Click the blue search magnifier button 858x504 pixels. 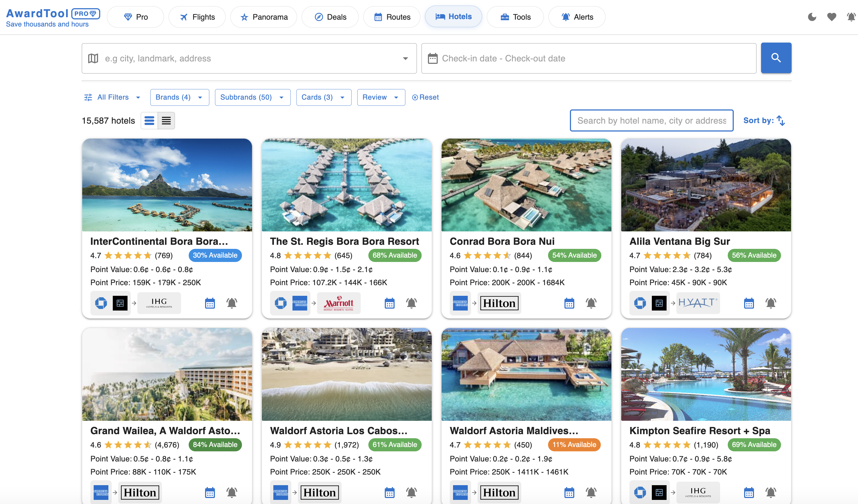tap(776, 58)
